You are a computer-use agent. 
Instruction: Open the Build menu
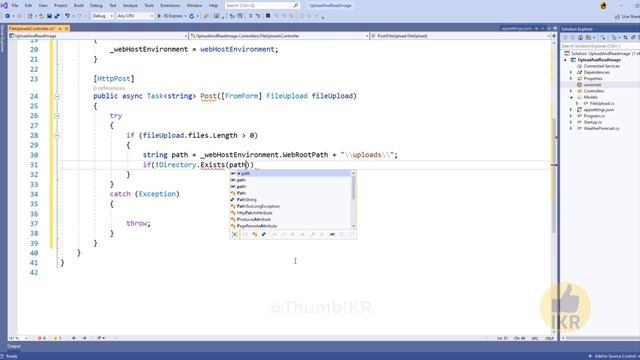(x=78, y=6)
